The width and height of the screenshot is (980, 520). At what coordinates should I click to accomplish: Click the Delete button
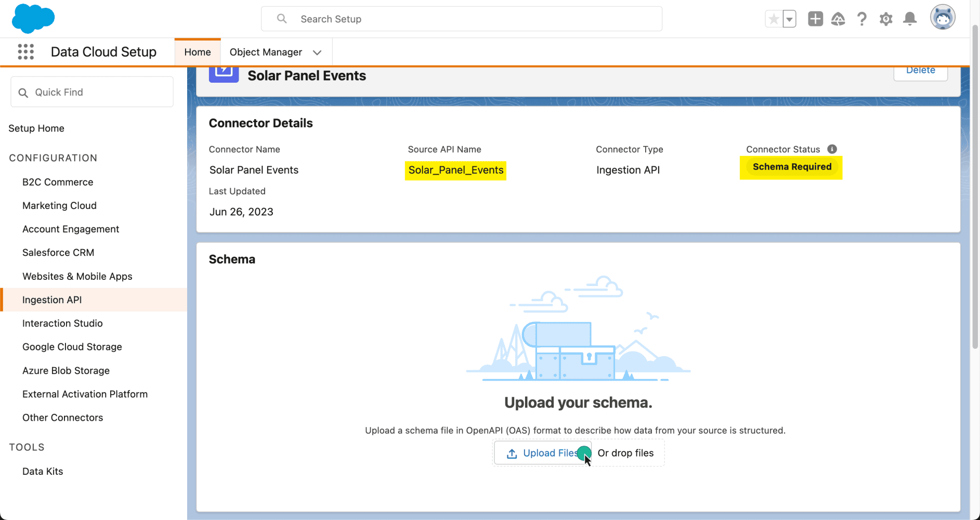920,72
